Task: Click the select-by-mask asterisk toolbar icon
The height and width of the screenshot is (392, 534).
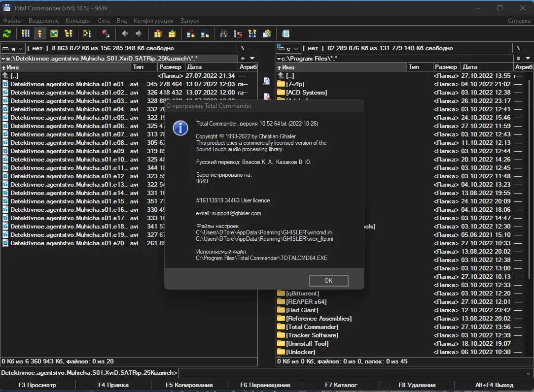Action: tap(106, 33)
